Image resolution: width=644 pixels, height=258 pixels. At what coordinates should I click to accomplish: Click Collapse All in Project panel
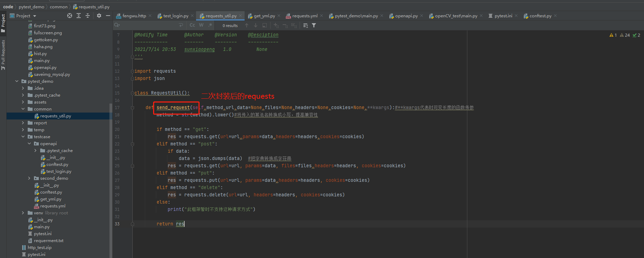pyautogui.click(x=88, y=16)
